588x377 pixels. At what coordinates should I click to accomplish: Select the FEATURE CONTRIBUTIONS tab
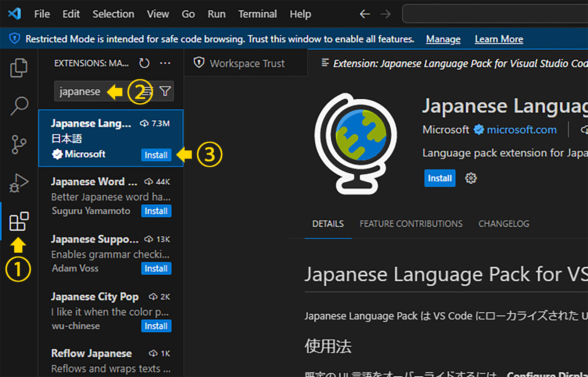pos(411,224)
